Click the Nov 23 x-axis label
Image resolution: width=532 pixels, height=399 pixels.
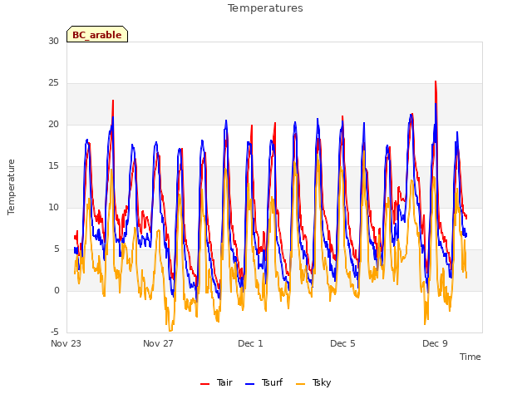pos(66,343)
